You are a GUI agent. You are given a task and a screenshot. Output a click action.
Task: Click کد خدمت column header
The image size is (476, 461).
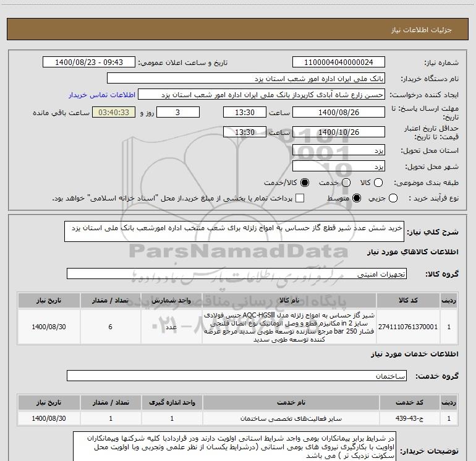coord(409,402)
